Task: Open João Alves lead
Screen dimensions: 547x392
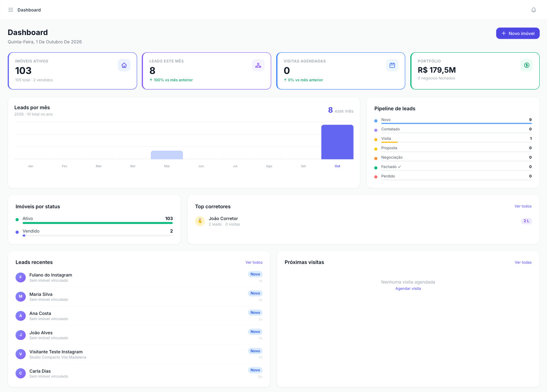Action: [139, 335]
